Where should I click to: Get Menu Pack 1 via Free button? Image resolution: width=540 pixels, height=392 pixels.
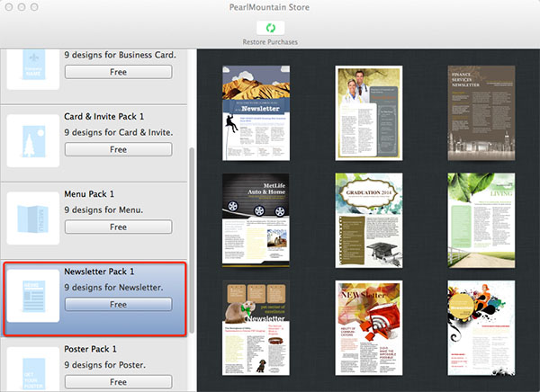[x=118, y=227]
